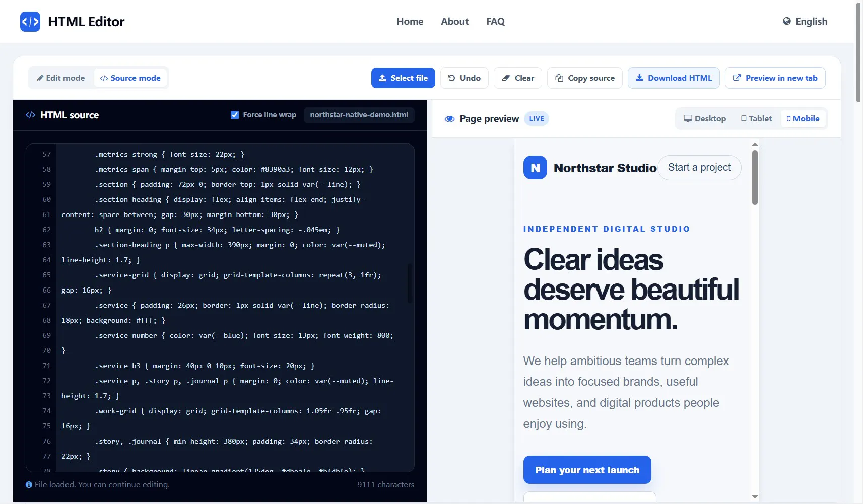Click the HTML Editor logo icon

coord(30,22)
